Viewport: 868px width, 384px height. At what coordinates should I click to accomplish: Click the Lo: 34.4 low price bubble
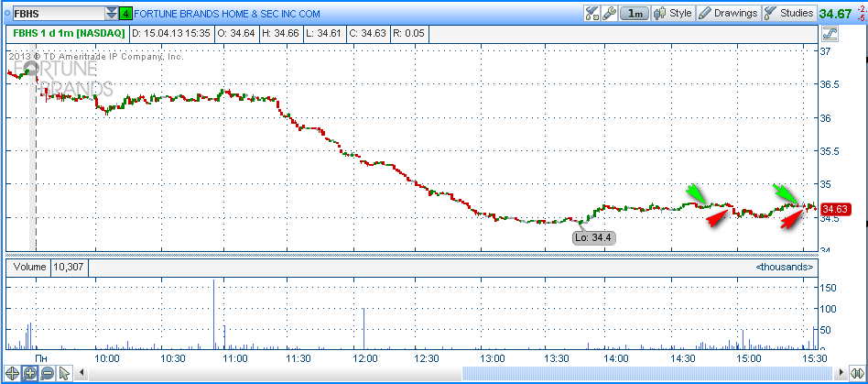(x=594, y=237)
